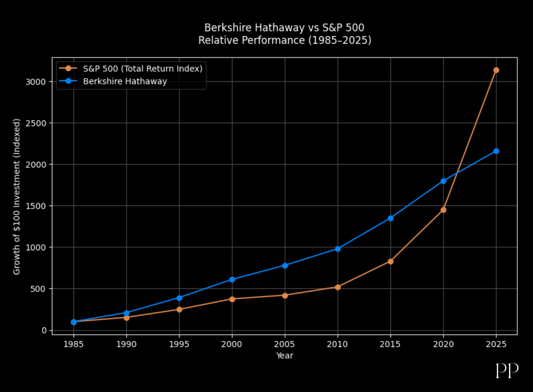Select the S&P 500 1995 data point

coord(179,309)
